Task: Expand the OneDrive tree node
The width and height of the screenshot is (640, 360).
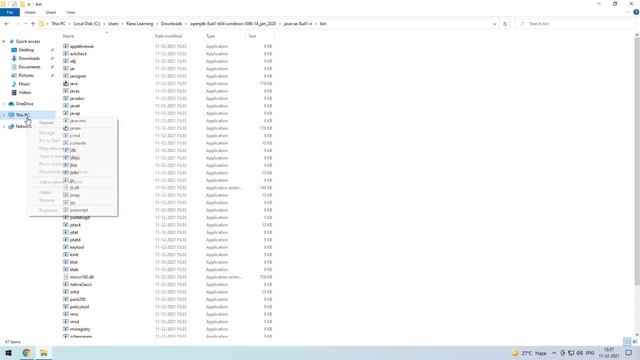Action: coord(4,104)
